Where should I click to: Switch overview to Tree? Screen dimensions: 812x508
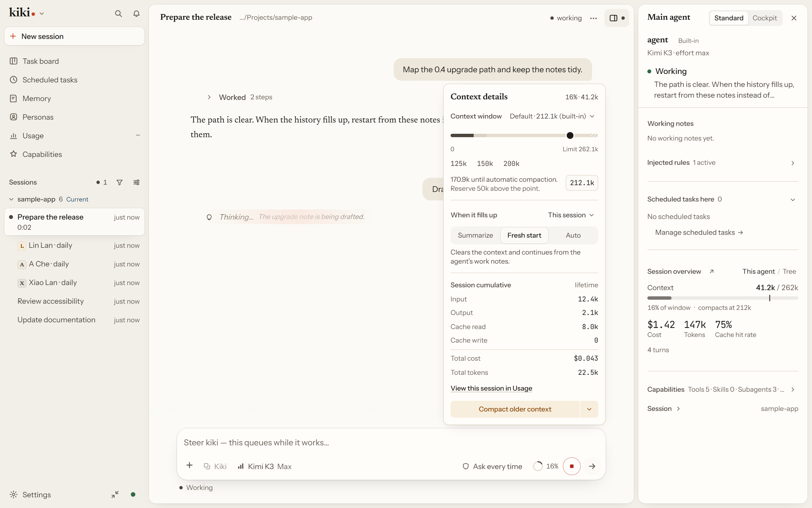[x=789, y=271]
